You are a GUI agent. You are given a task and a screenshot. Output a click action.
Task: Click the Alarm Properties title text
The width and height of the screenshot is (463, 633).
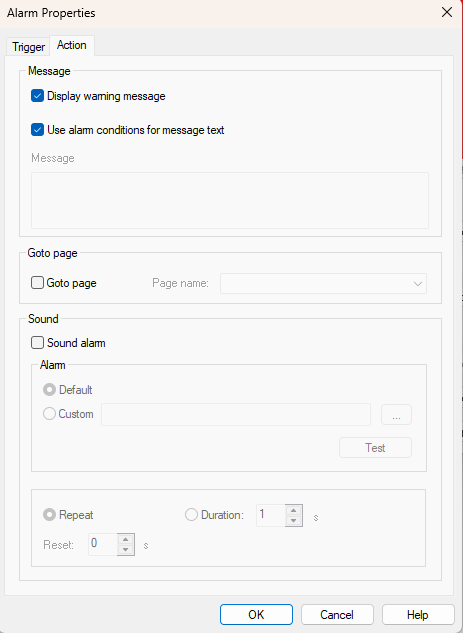coord(51,13)
